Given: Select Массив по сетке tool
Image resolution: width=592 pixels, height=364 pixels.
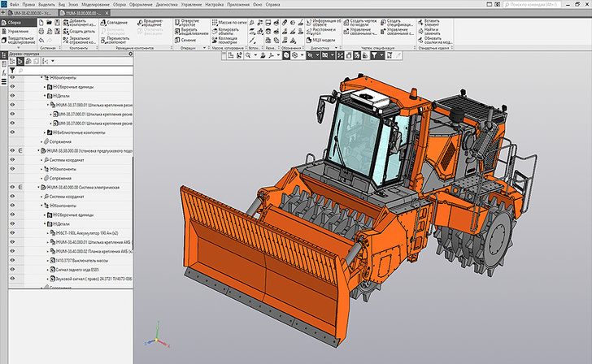Looking at the screenshot, I should (x=229, y=23).
